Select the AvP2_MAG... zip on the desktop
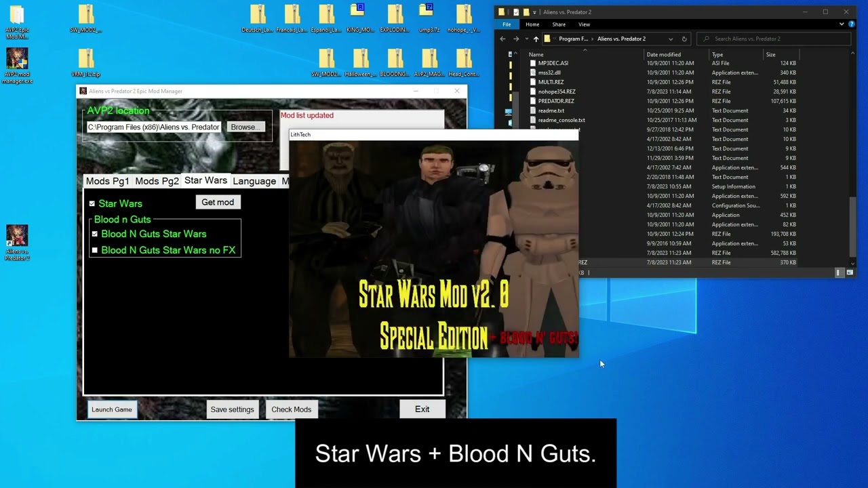This screenshot has width=868, height=488. tap(429, 63)
